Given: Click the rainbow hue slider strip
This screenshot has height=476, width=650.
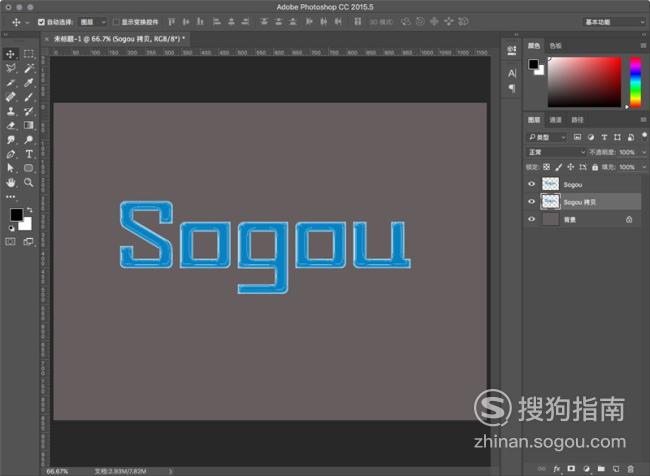Looking at the screenshot, I should pos(635,83).
